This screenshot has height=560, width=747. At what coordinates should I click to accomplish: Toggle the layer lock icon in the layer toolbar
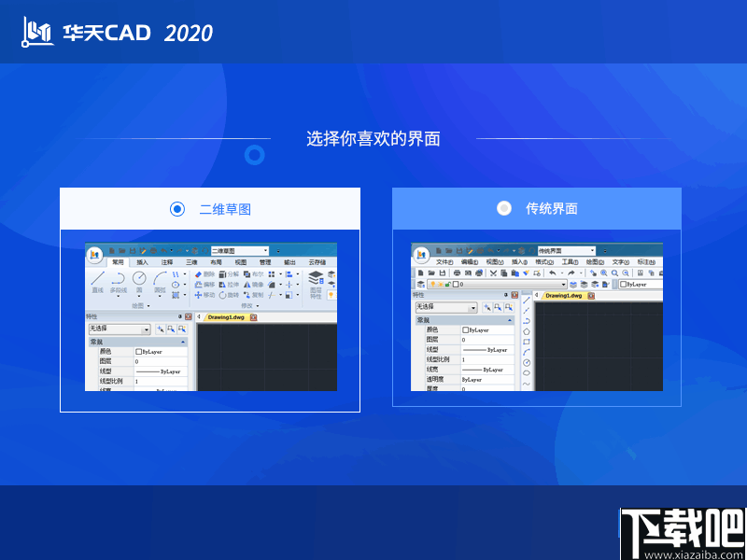[445, 285]
